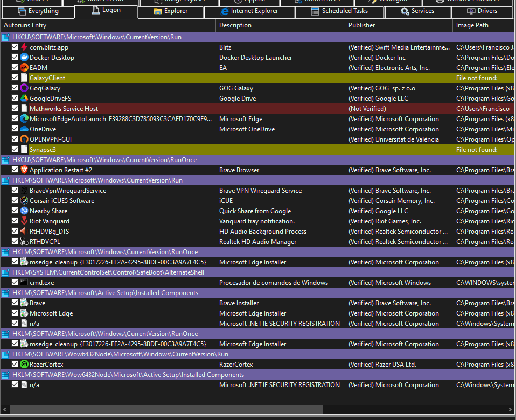Click the GoogleDriveFS triangle icon
Viewport: 516px width, 420px height.
click(x=24, y=98)
